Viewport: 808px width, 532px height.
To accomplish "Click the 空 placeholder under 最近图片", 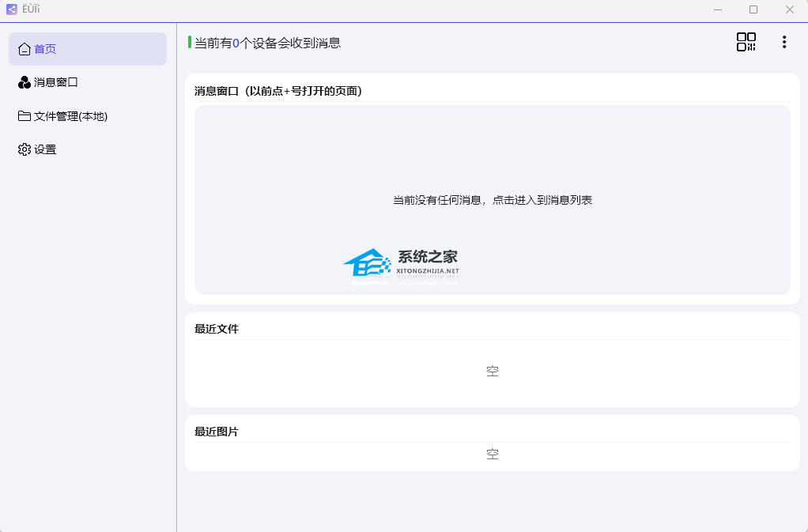I will click(x=492, y=454).
